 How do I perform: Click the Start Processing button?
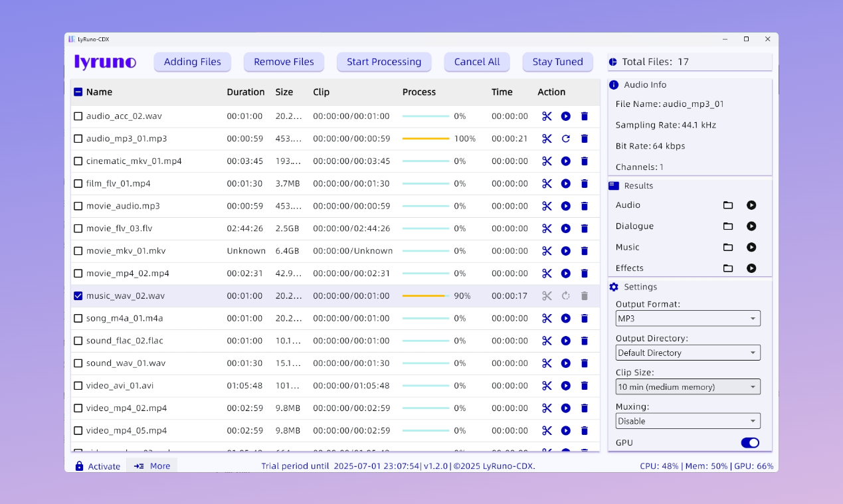[x=384, y=62]
